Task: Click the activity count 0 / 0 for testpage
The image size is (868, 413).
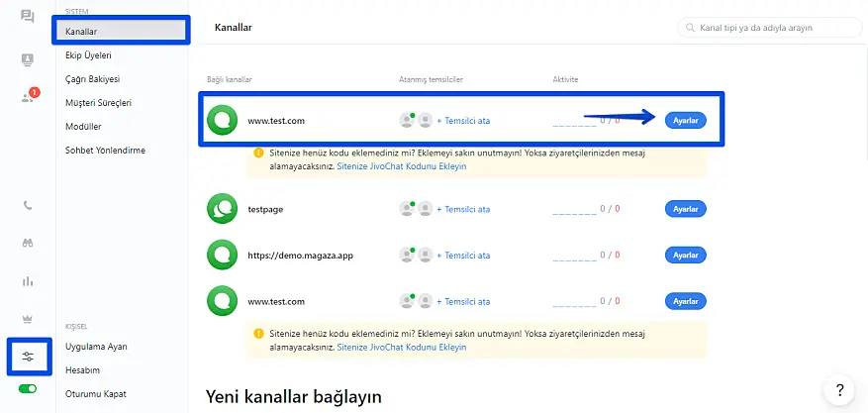Action: pos(610,209)
